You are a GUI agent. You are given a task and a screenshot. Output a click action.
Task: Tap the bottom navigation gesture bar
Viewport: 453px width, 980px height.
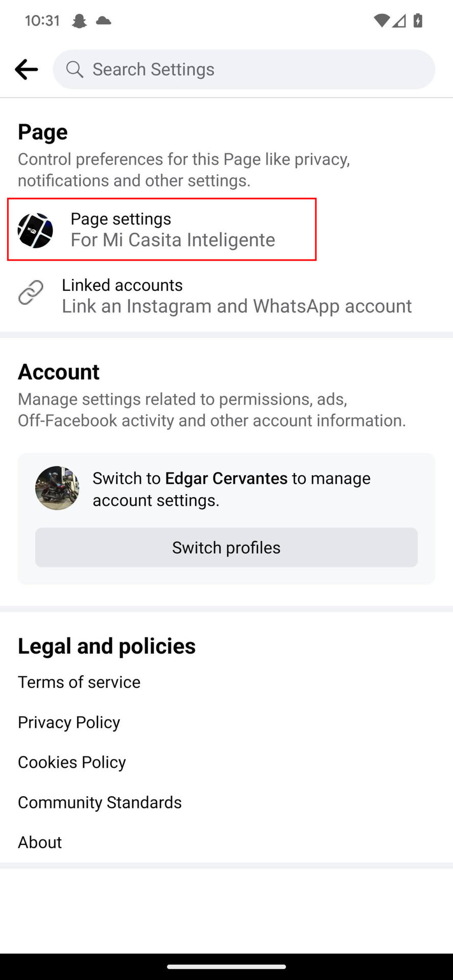pyautogui.click(x=226, y=966)
